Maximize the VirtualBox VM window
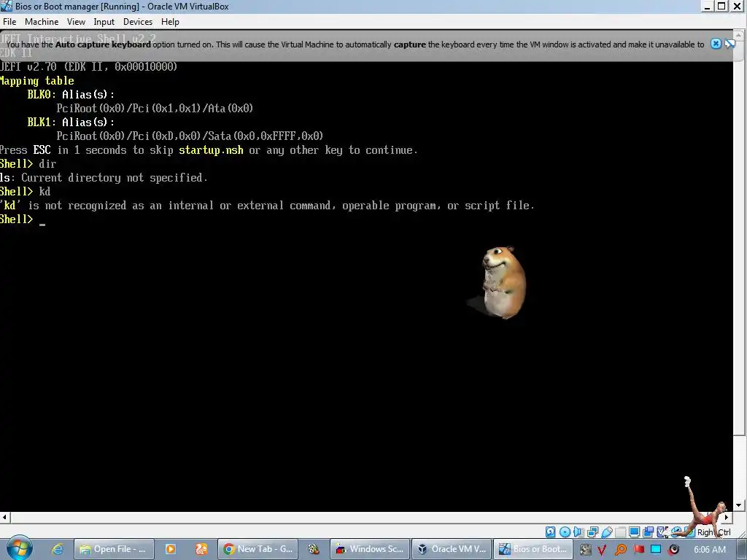Viewport: 747px width, 560px height. [x=721, y=6]
